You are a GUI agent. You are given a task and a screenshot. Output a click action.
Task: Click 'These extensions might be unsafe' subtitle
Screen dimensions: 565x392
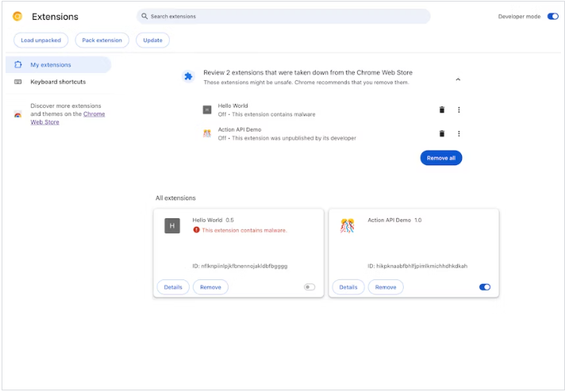306,83
